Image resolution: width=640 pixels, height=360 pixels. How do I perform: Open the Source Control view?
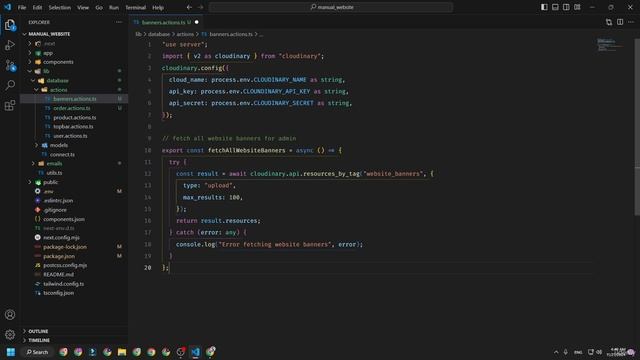click(10, 65)
